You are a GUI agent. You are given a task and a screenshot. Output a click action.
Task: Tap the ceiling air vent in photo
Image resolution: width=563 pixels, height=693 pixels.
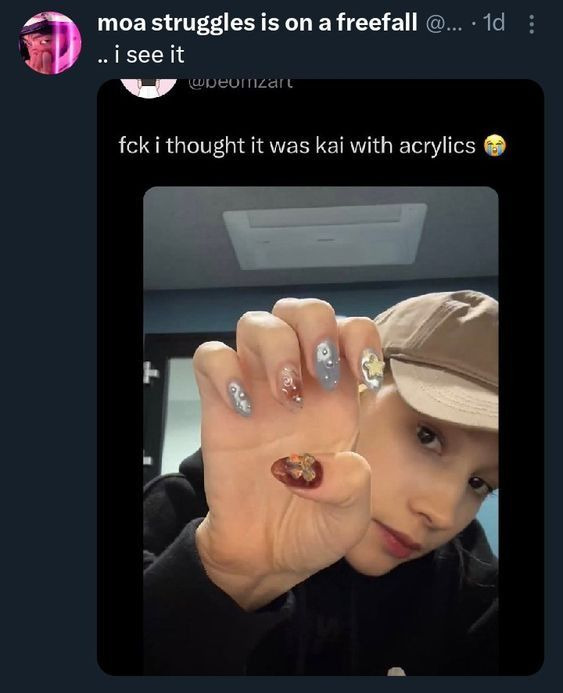(325, 236)
